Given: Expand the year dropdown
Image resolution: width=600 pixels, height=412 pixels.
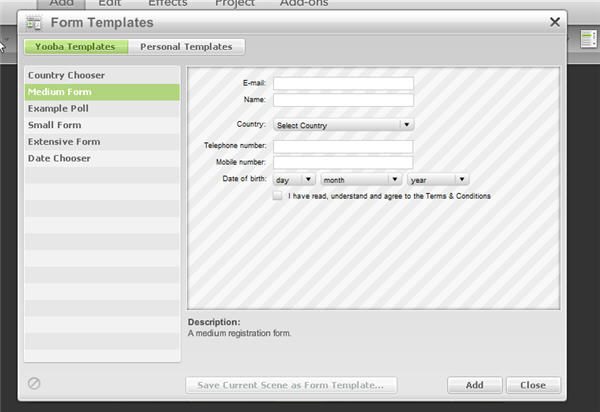Looking at the screenshot, I should point(438,180).
